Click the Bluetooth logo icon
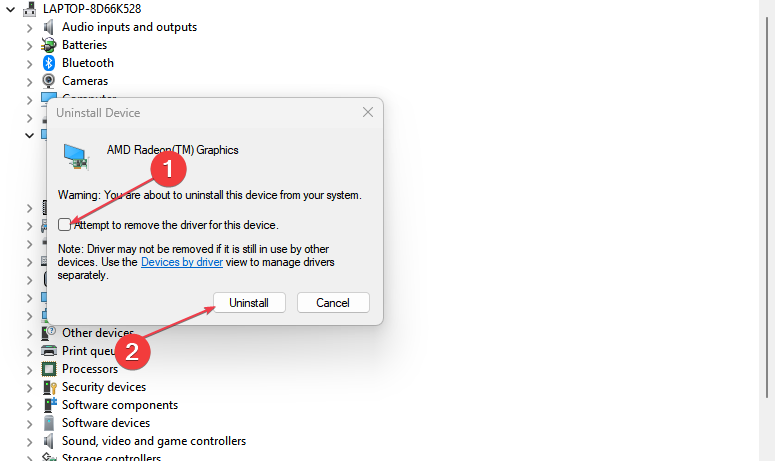The image size is (775, 461). pos(48,63)
